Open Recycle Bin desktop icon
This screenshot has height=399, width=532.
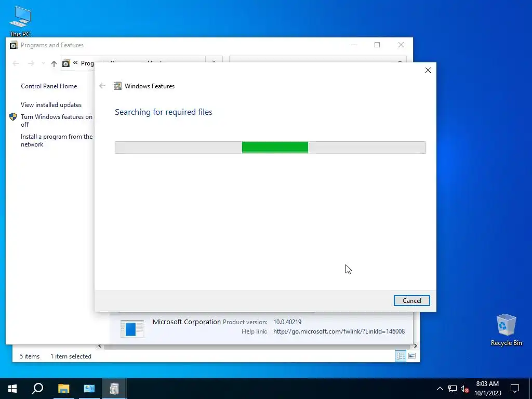tap(506, 330)
